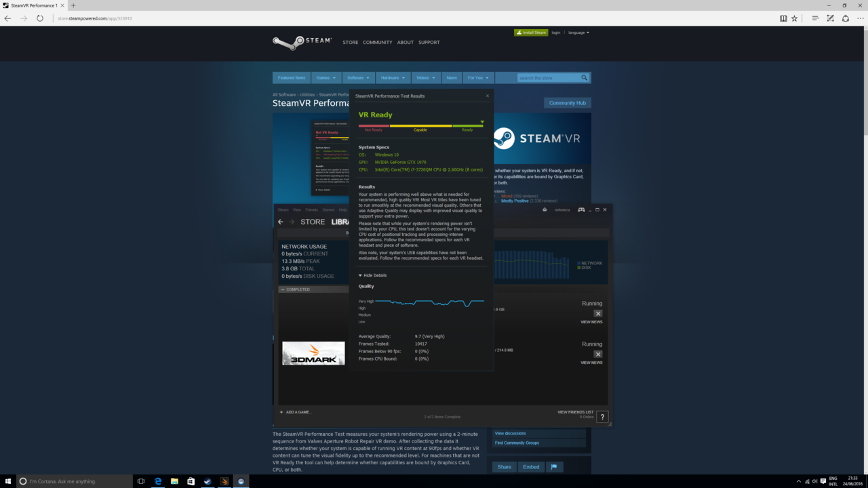Remove the second Running download near 3DMark

coord(598,354)
